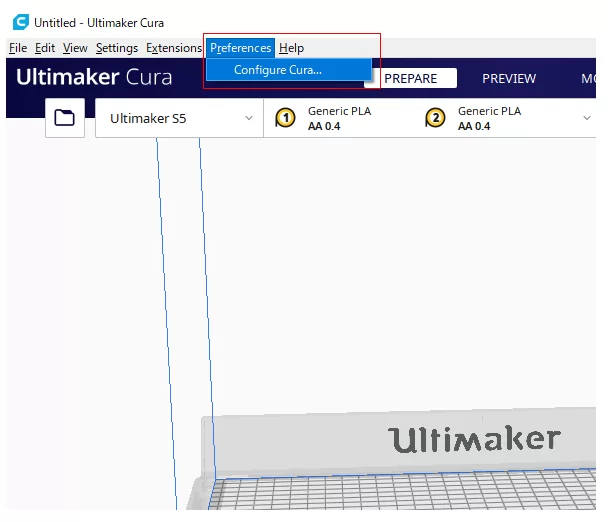Open the Settings menu
Screen dimensions: 608x522
pos(117,48)
